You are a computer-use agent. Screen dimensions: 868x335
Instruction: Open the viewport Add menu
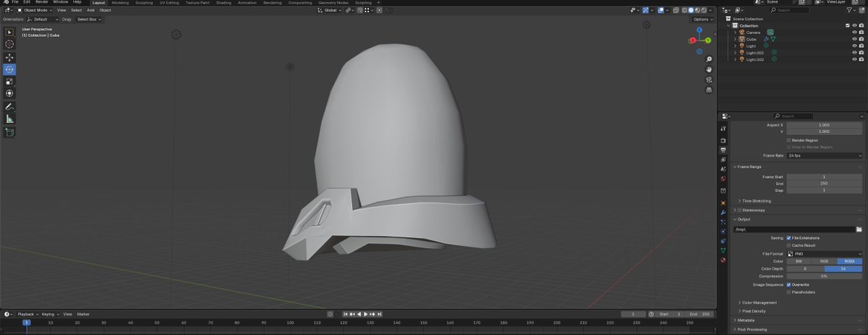pos(90,10)
